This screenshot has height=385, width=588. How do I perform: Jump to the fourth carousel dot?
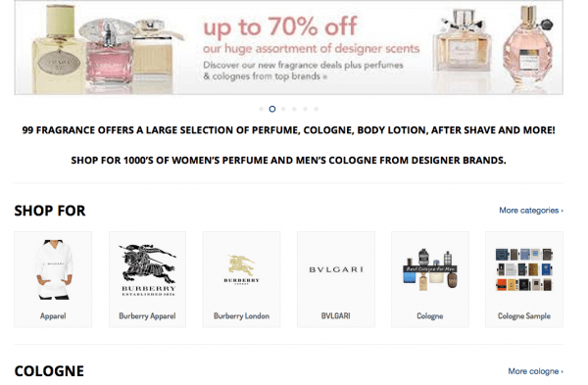coord(294,109)
